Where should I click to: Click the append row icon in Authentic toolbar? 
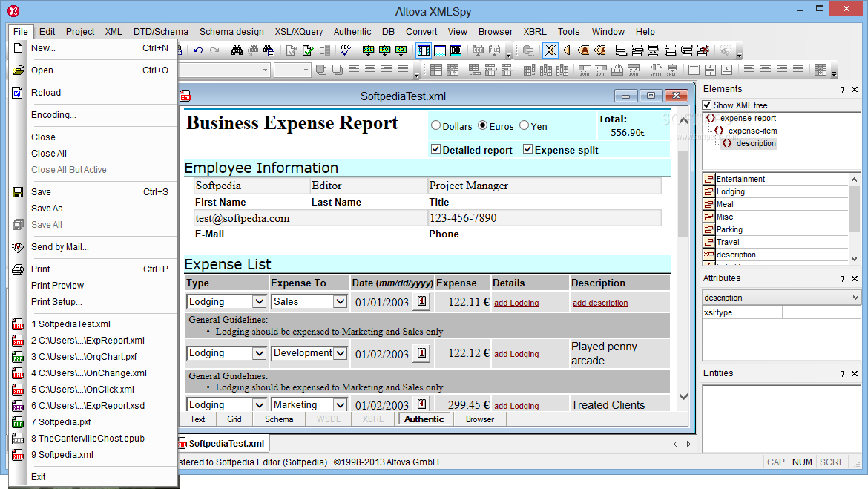(621, 50)
